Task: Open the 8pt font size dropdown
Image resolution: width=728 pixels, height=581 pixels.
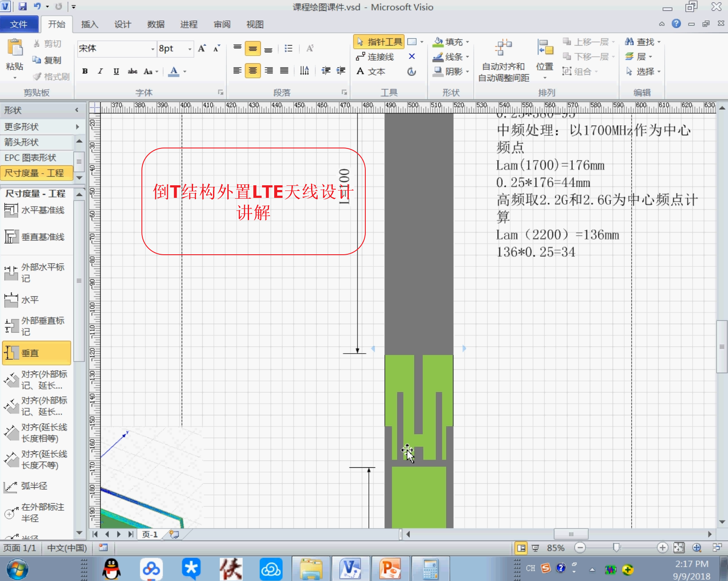Action: click(190, 49)
